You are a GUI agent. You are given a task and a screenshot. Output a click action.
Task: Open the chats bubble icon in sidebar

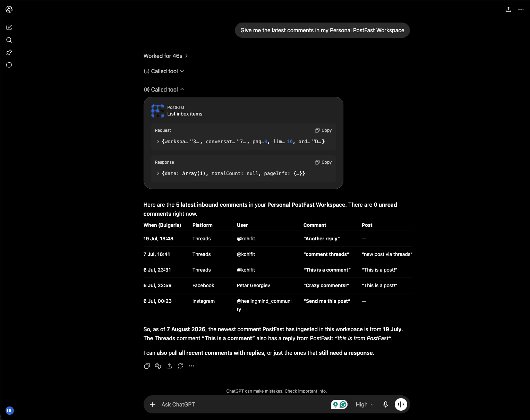pyautogui.click(x=9, y=65)
